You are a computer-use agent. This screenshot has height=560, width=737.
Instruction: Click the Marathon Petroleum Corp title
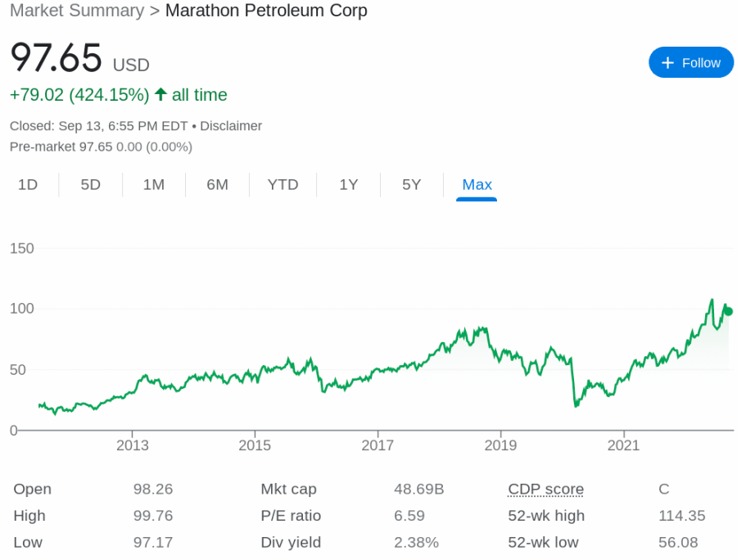266,11
